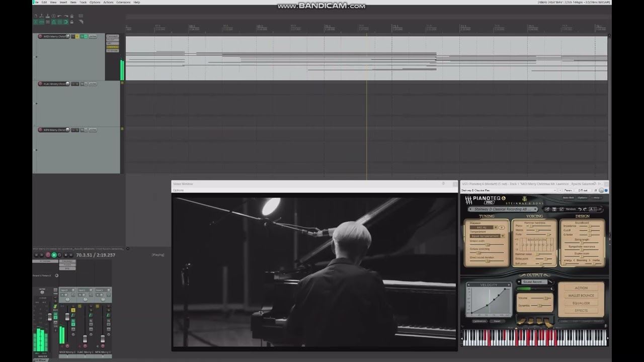The width and height of the screenshot is (644, 362).
Task: Open FX chain of MIDI track
Action: (x=82, y=36)
